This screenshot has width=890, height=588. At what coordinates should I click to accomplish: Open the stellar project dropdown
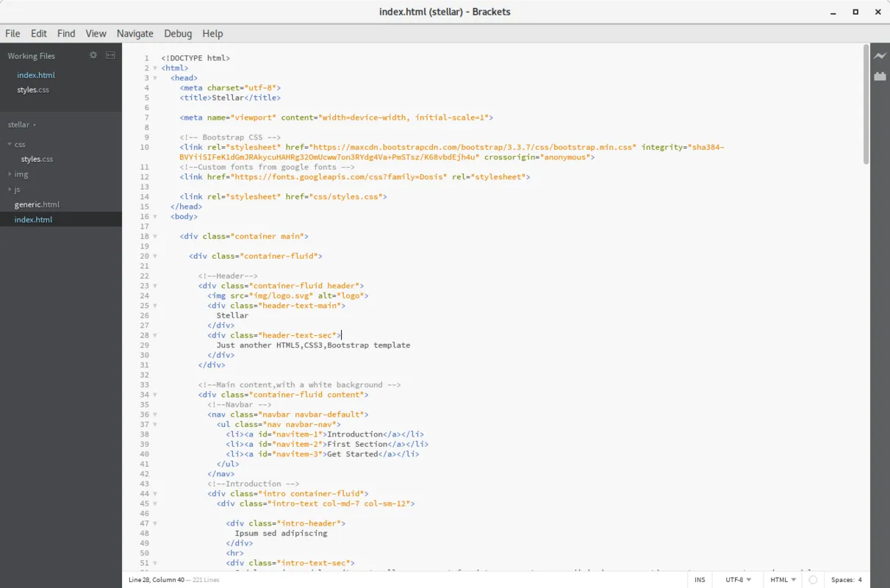(22, 125)
